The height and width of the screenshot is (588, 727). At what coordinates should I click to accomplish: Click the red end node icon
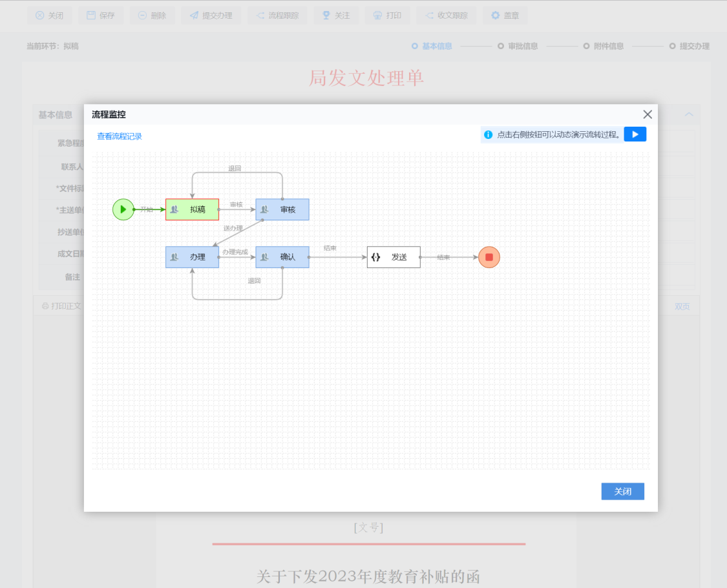489,257
